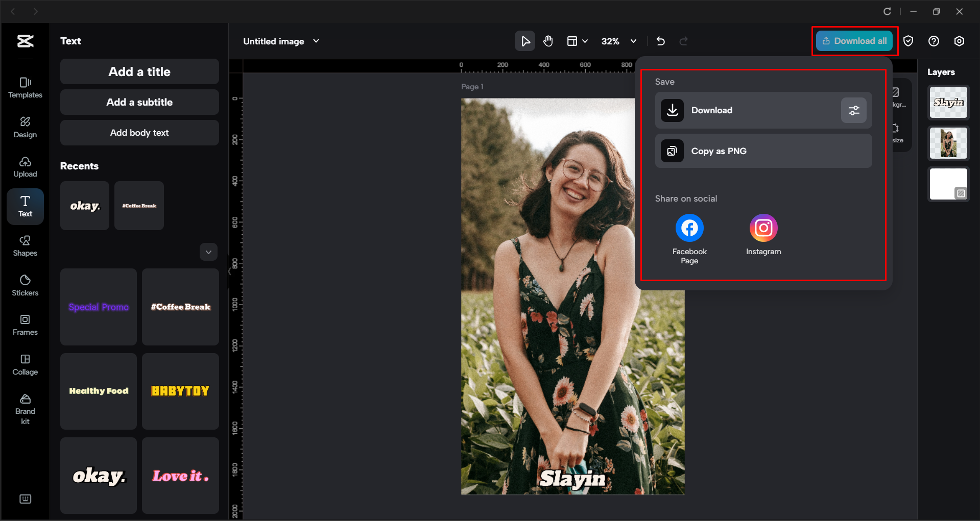Image resolution: width=980 pixels, height=521 pixels.
Task: Open the Untitled image rename dropdown
Action: 316,41
